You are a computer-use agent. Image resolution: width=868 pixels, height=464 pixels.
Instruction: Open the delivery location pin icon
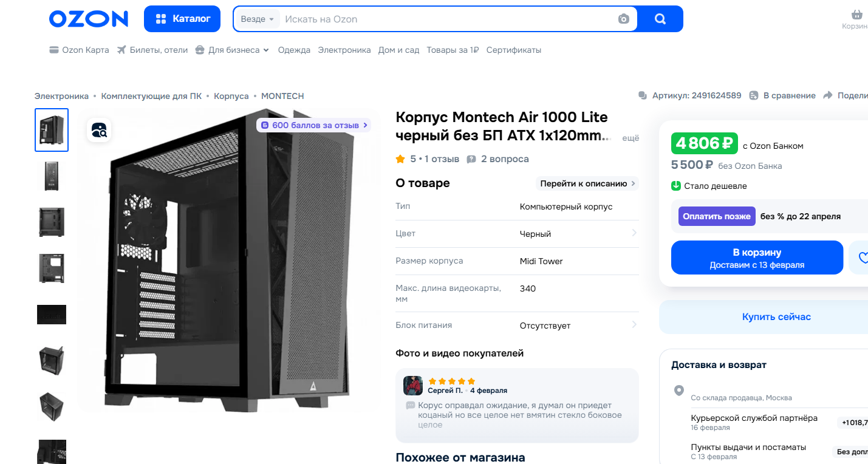pyautogui.click(x=679, y=391)
